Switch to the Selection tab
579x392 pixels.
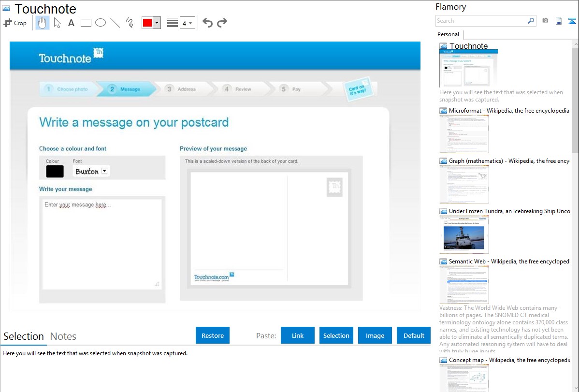24,336
